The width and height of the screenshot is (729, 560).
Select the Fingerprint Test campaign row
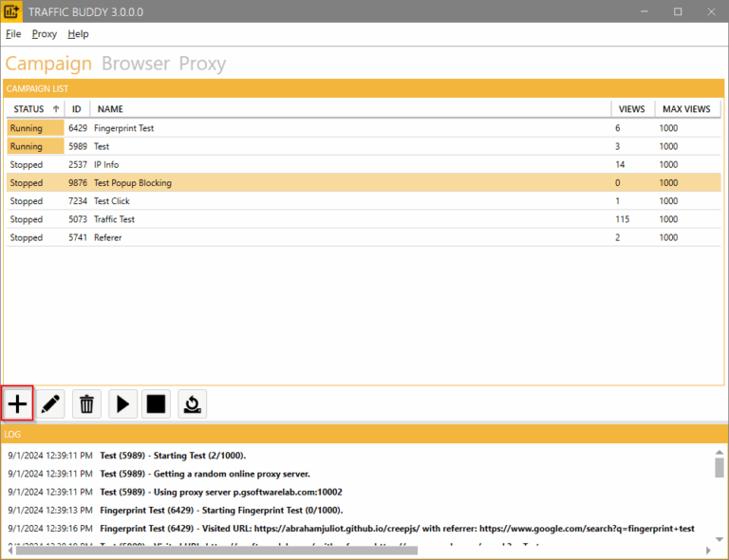point(123,128)
